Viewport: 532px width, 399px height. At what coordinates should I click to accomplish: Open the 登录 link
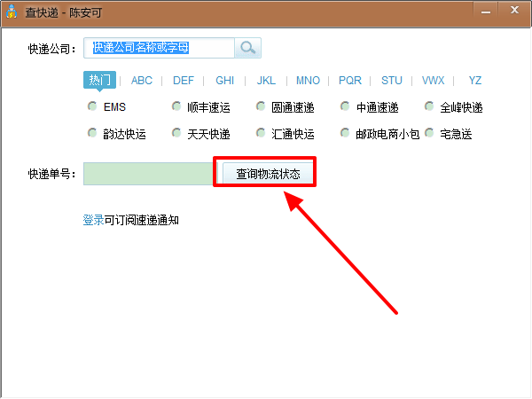click(x=93, y=220)
